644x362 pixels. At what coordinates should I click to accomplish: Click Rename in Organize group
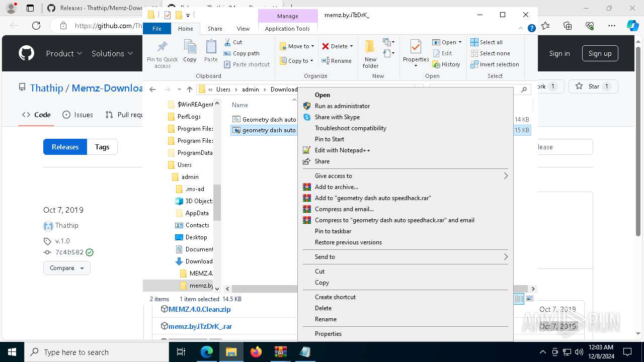tap(337, 61)
